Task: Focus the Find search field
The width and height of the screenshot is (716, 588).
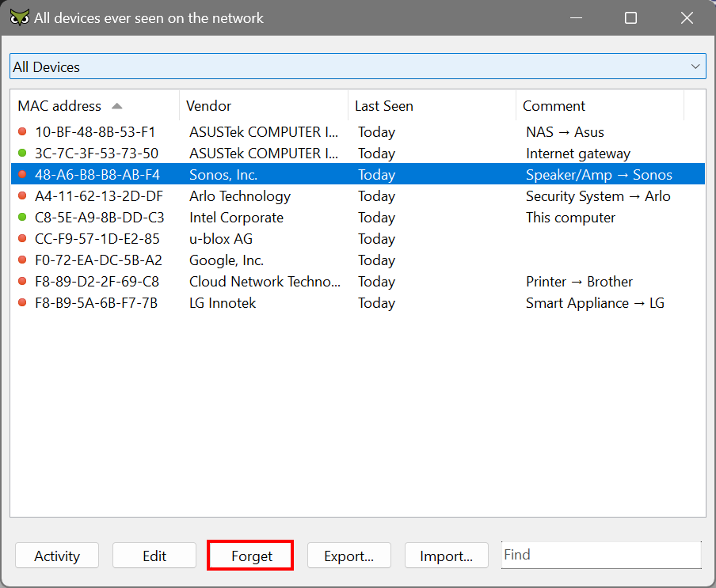Action: click(x=601, y=555)
